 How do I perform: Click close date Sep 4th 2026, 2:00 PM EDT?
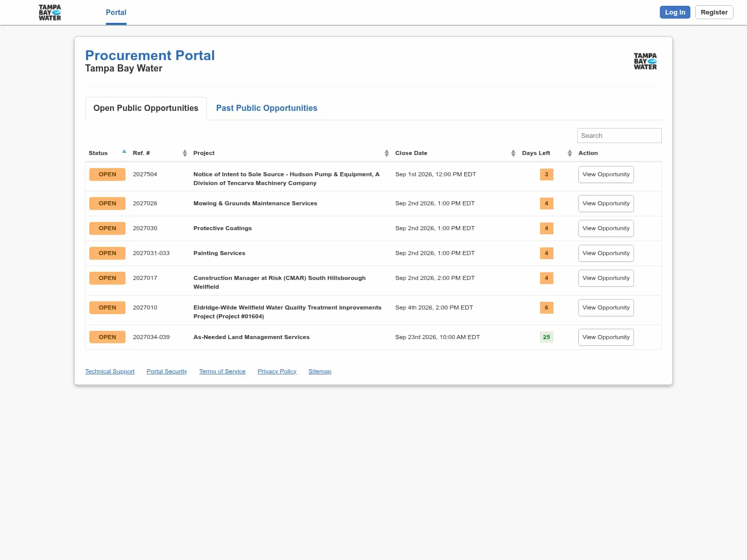pyautogui.click(x=434, y=307)
